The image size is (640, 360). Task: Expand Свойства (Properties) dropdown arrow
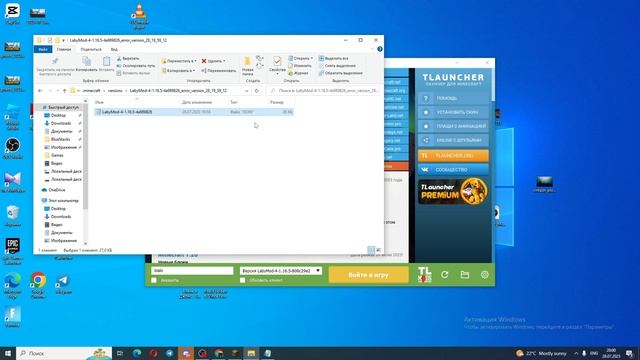277,74
